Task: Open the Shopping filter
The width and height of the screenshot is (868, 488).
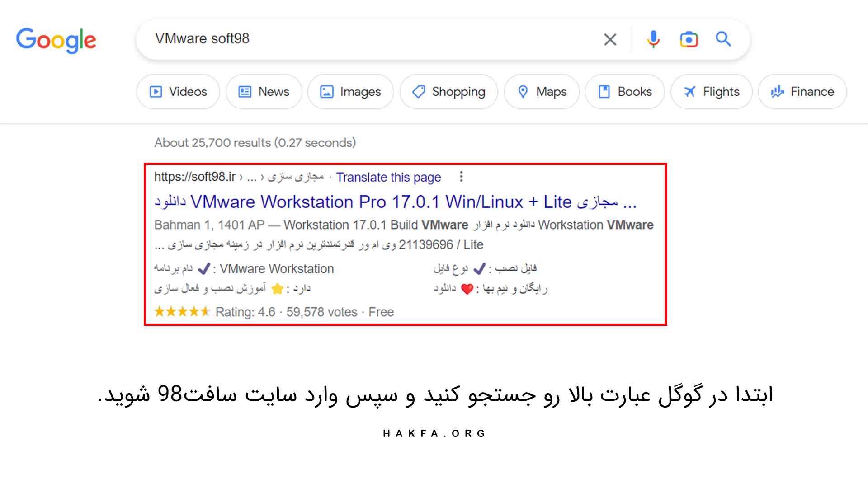Action: (449, 92)
